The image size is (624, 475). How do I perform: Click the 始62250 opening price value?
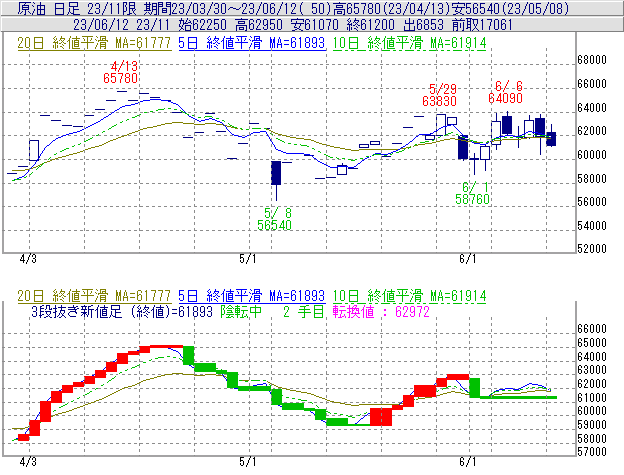203,25
